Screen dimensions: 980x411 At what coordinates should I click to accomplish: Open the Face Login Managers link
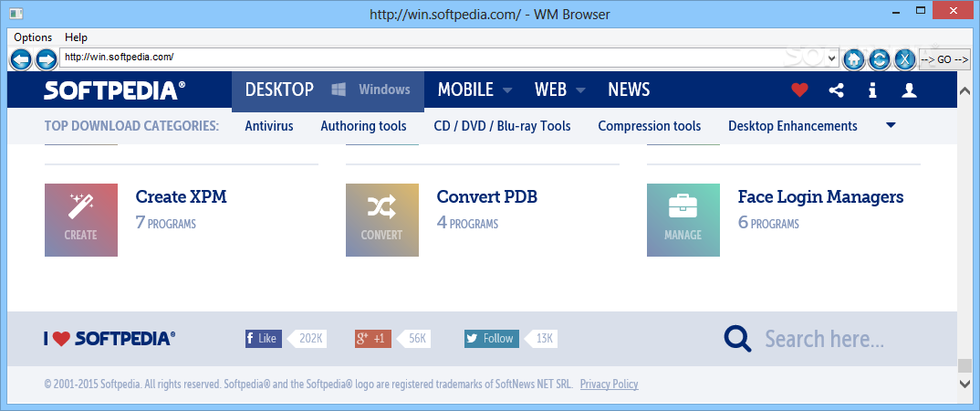(820, 197)
